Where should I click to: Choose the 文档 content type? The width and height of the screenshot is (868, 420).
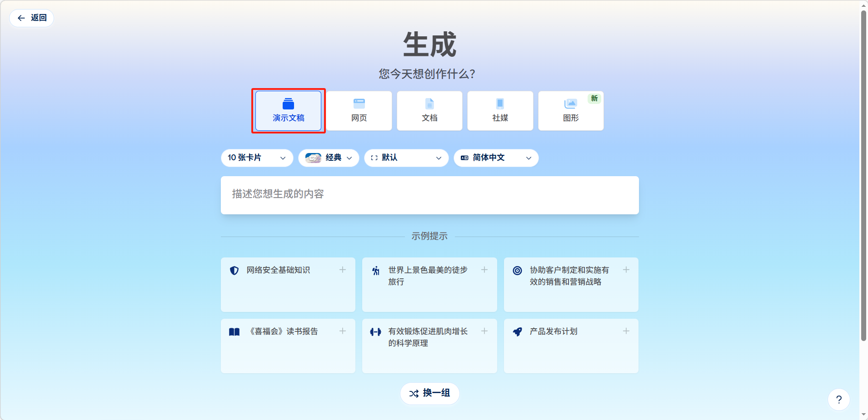pyautogui.click(x=429, y=111)
